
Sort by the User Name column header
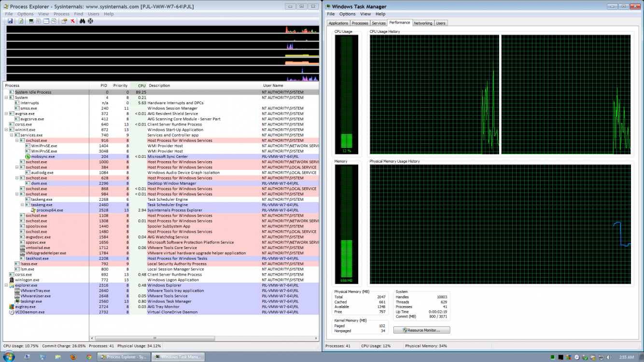pos(290,85)
